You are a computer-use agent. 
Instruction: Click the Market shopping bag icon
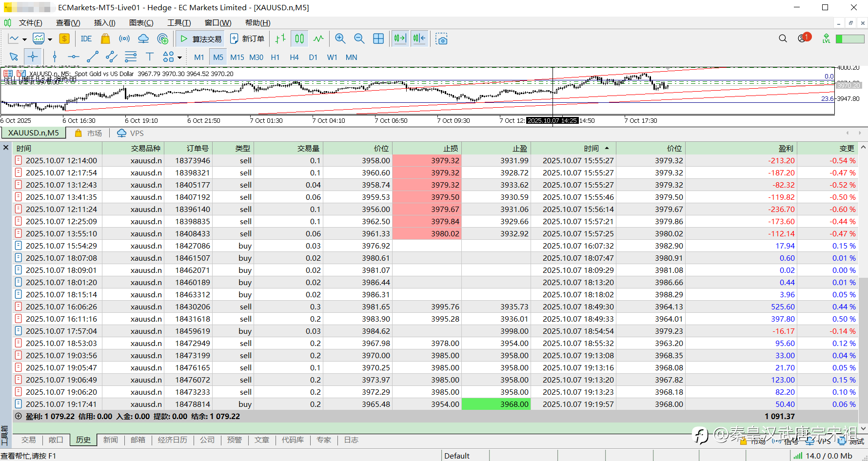(105, 39)
